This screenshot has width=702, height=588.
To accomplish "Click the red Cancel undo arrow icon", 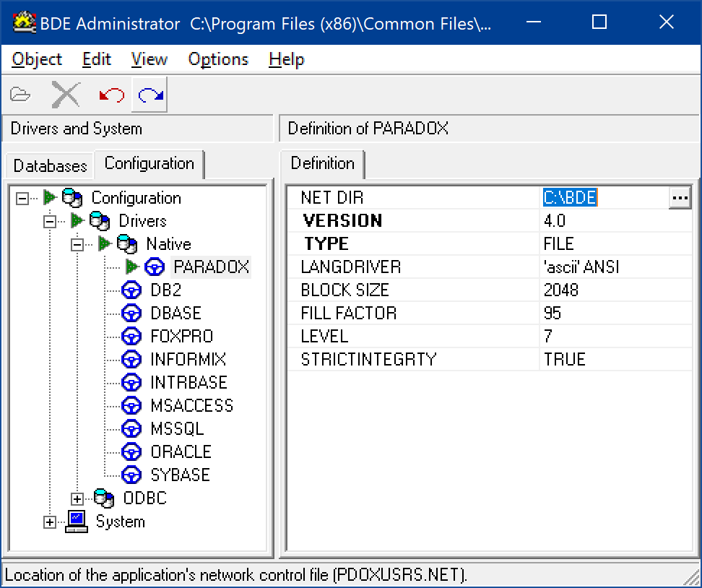I will coord(111,95).
